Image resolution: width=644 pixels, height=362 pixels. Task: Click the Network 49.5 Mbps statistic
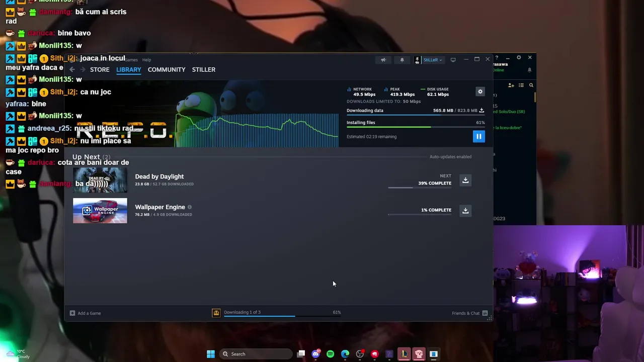[x=362, y=92]
